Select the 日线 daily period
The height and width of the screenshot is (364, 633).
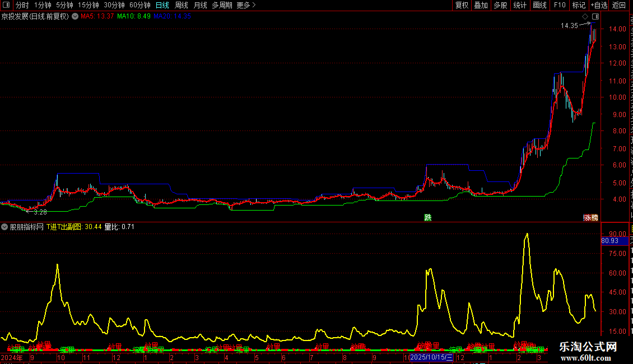pyautogui.click(x=162, y=5)
